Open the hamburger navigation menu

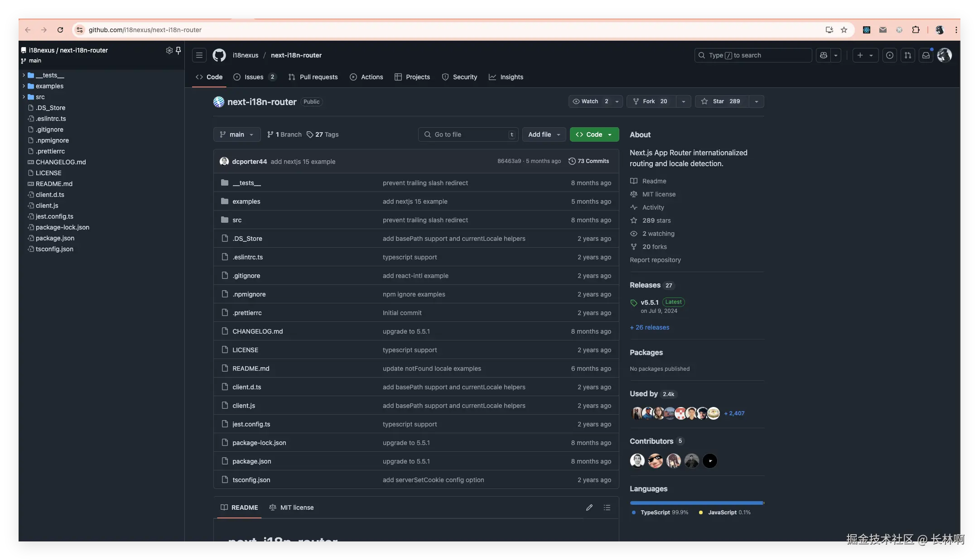[199, 55]
